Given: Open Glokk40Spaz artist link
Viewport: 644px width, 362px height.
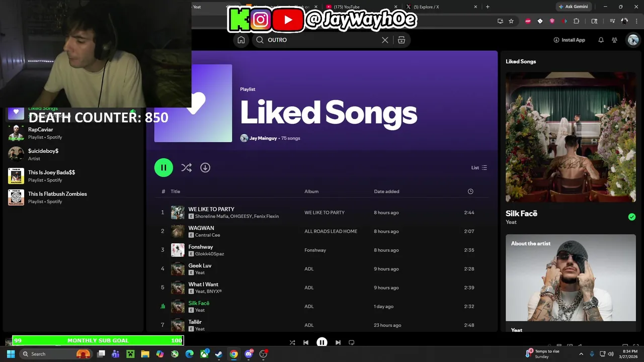Looking at the screenshot, I should click(209, 254).
